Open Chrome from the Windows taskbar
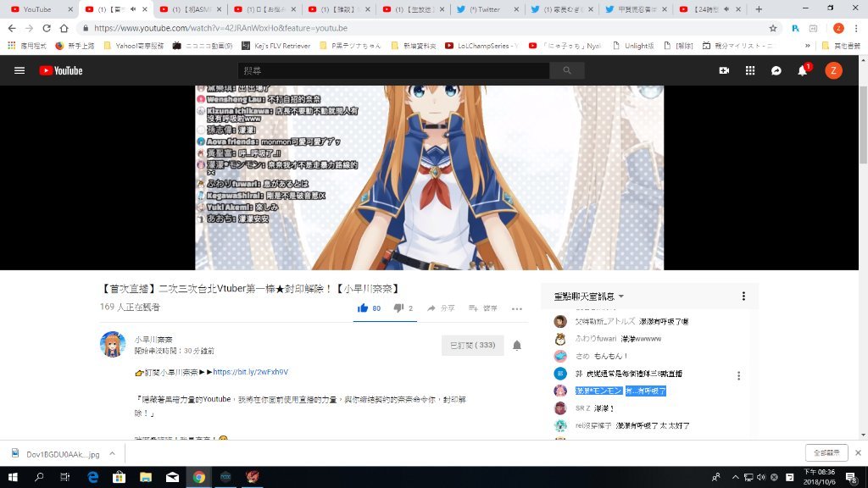This screenshot has width=868, height=488. (x=198, y=477)
